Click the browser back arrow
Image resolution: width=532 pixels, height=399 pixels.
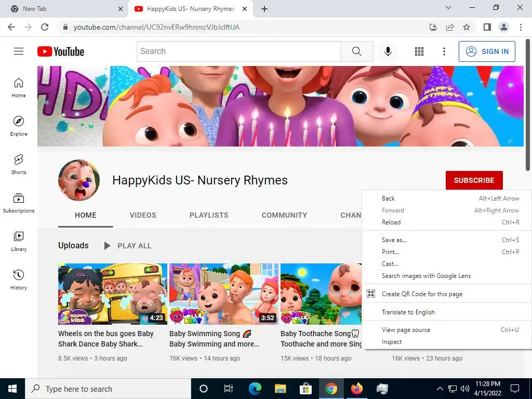coord(11,27)
